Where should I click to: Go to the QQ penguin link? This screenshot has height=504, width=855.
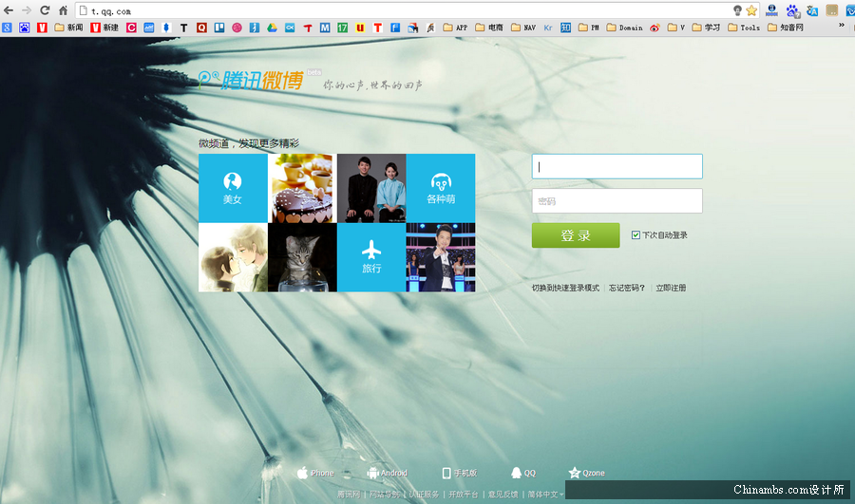coord(522,473)
